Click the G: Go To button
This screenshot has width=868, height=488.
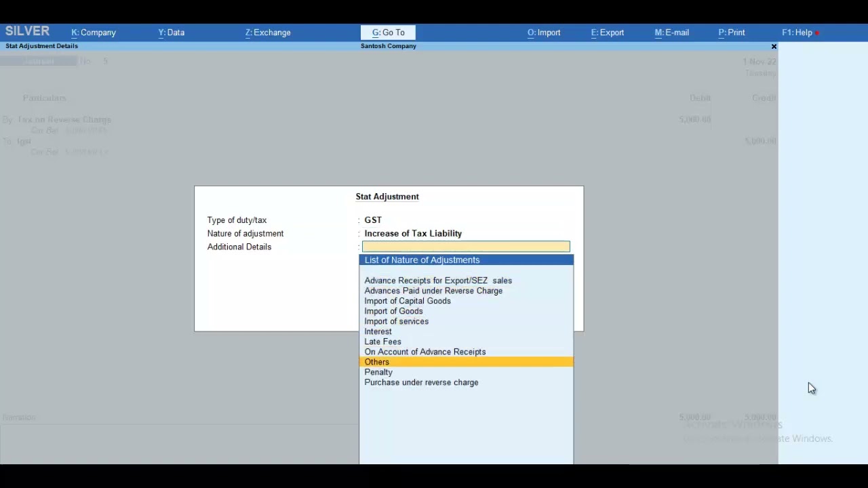(x=388, y=33)
